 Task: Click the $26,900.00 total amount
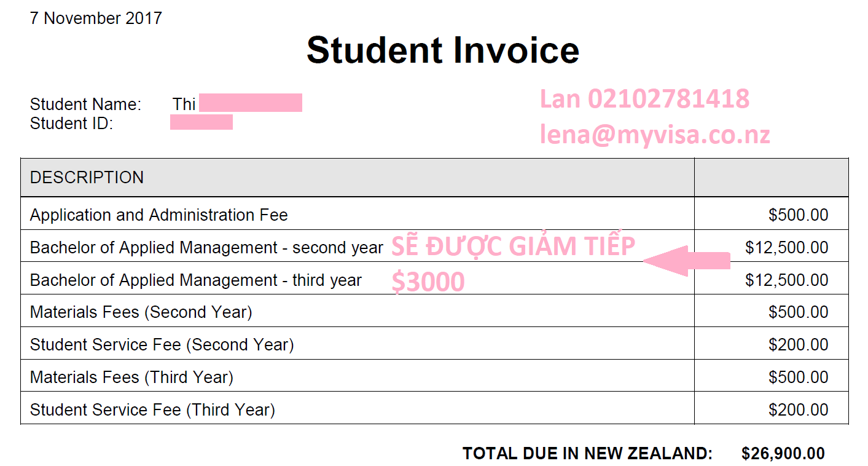[x=783, y=454]
